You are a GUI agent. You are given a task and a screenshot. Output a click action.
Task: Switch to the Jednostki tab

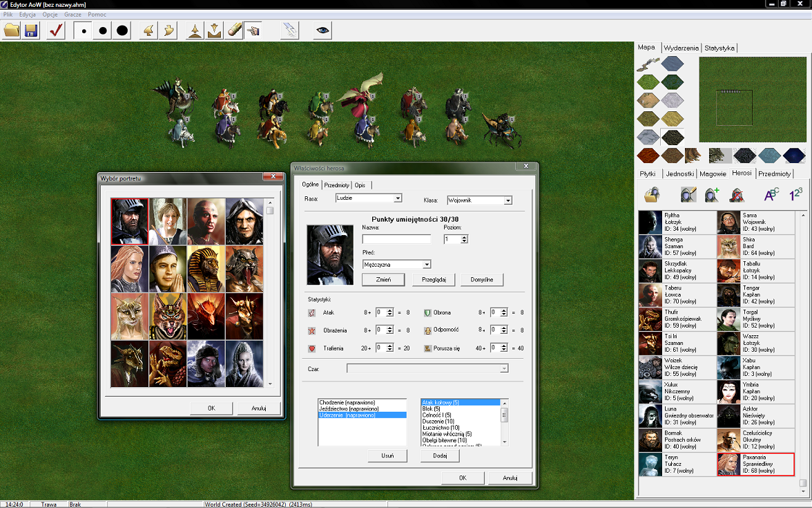[x=680, y=173]
